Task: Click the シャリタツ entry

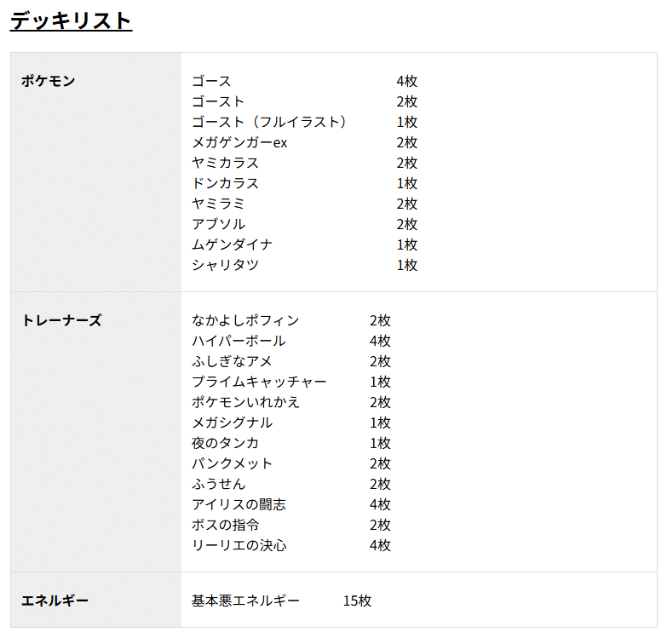Action: click(225, 265)
